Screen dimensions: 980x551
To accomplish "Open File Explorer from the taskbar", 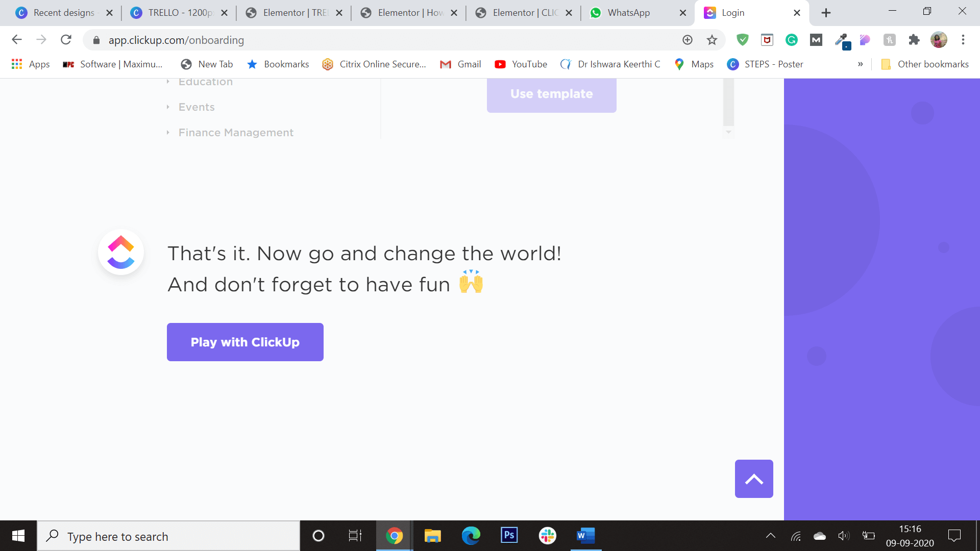I will point(432,536).
